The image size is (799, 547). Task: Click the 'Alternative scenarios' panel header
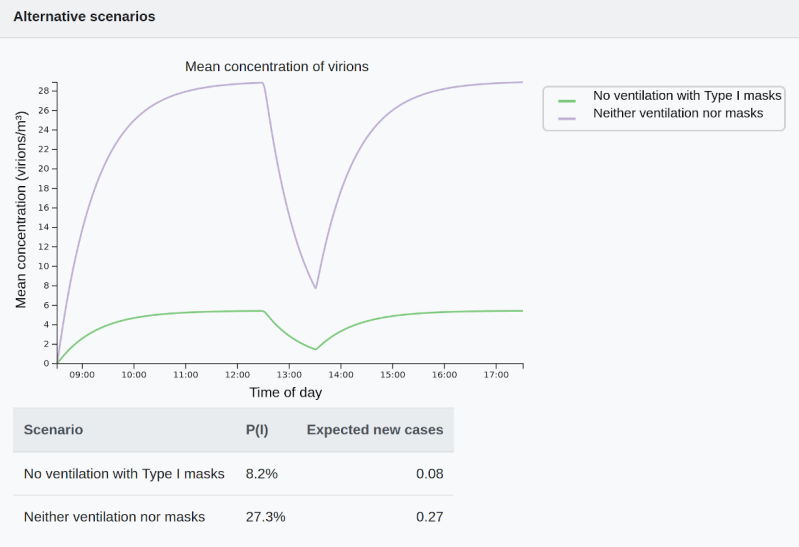84,18
